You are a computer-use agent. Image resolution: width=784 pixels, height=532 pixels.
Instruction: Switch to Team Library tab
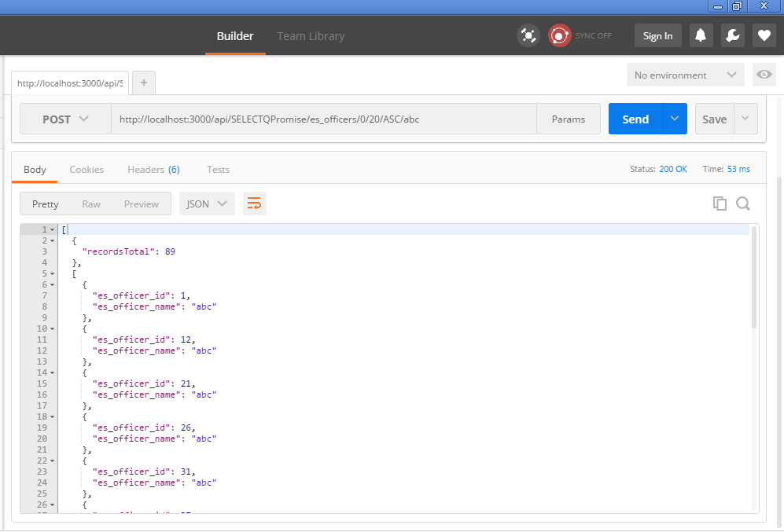coord(311,36)
